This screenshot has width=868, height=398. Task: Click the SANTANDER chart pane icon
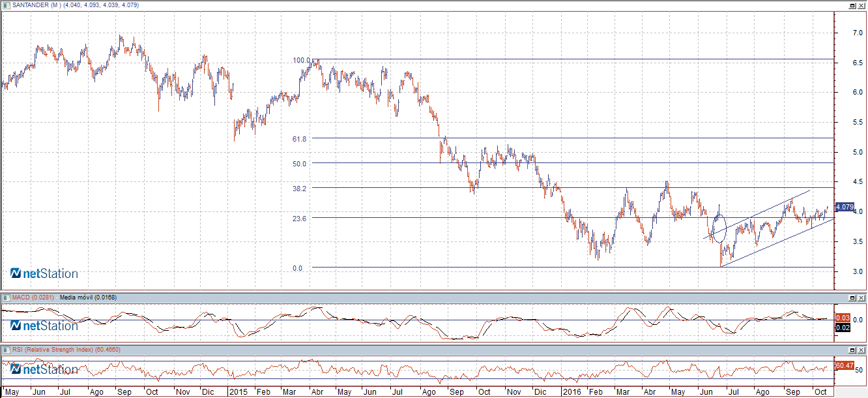[7, 5]
